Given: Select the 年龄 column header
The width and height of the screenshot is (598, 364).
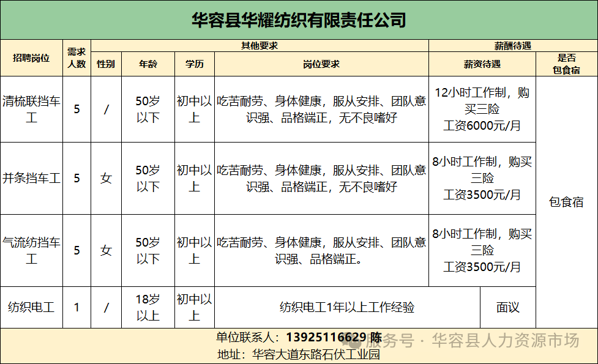Looking at the screenshot, I should coord(148,64).
